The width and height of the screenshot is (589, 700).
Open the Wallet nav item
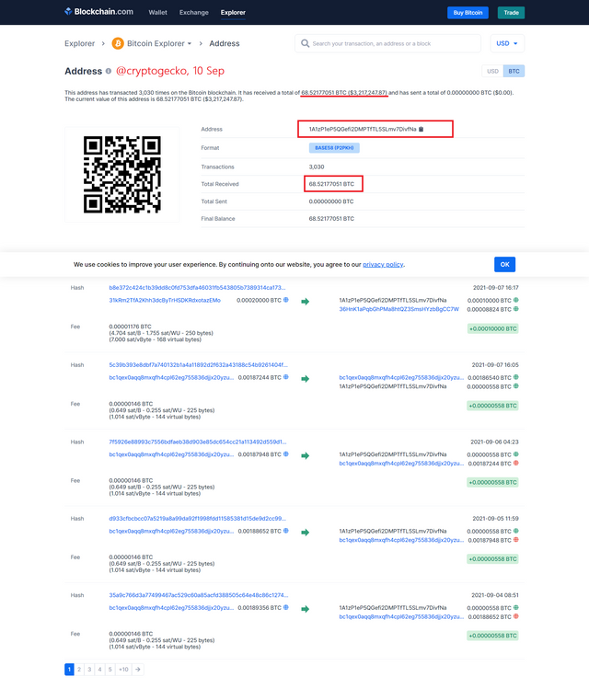pos(157,13)
